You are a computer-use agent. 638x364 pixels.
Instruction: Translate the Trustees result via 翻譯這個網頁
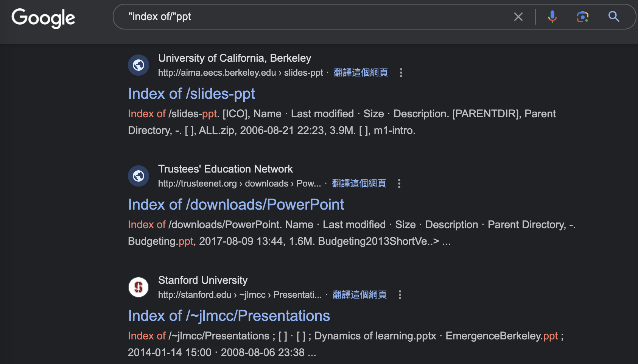coord(358,183)
